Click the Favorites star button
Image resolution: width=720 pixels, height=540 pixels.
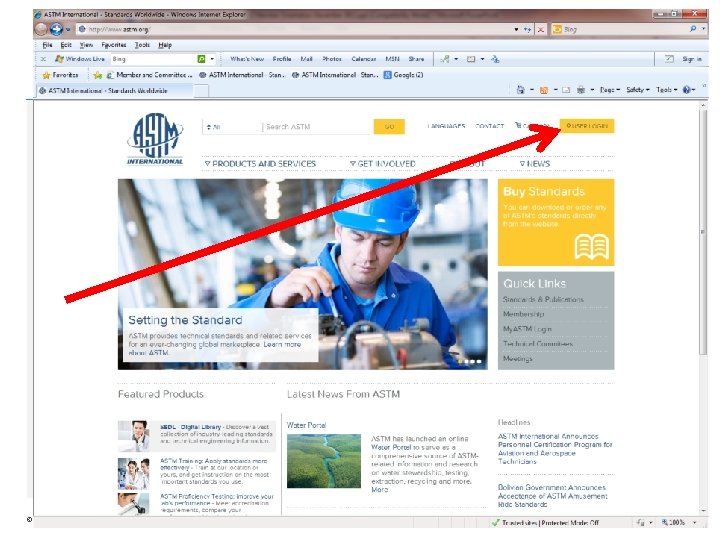60,75
